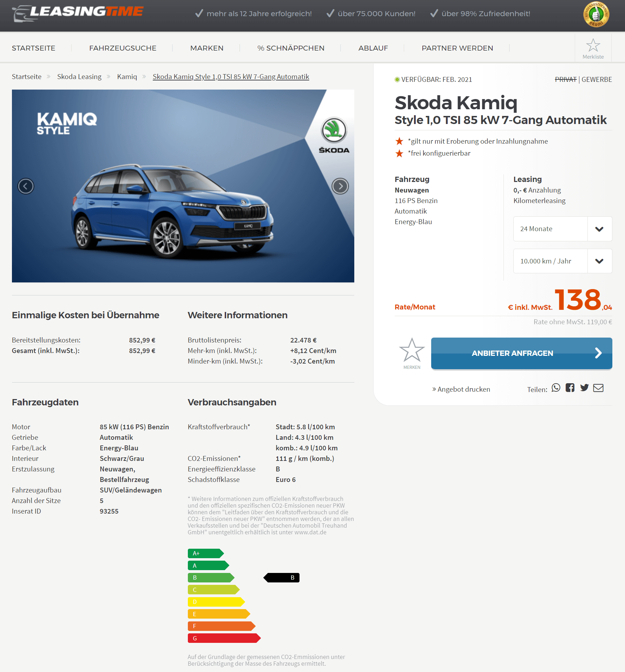Click the Bereitstellungskosten value 852,99 €

pyautogui.click(x=142, y=340)
